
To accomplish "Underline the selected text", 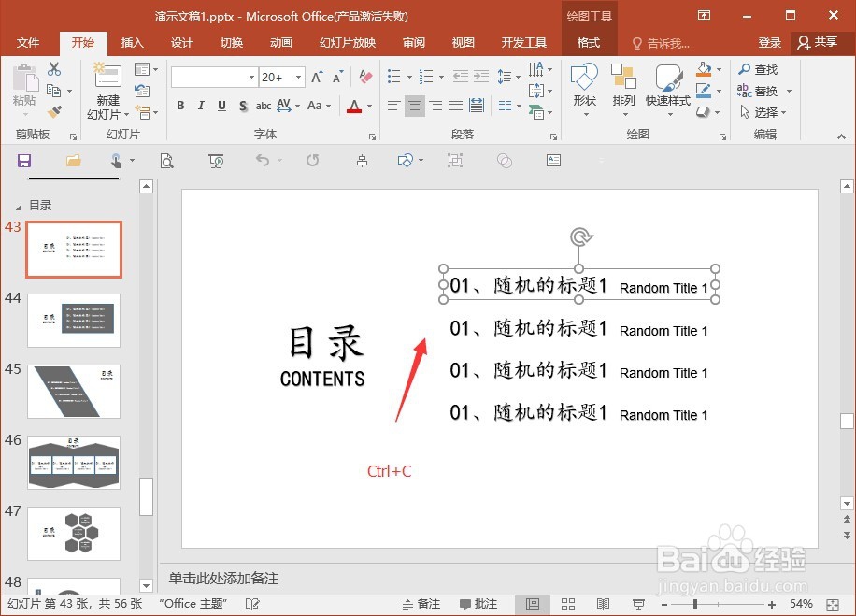I will tap(221, 106).
